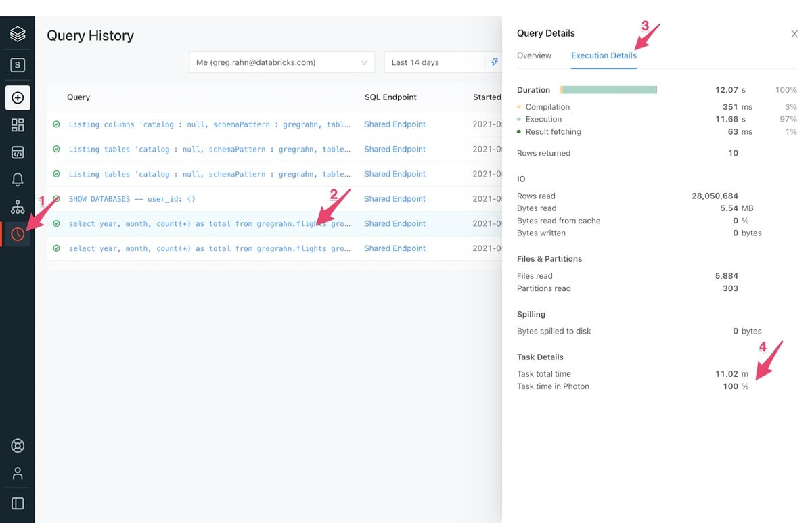The height and width of the screenshot is (523, 812).
Task: Open the Databricks logo home icon
Action: [x=18, y=34]
